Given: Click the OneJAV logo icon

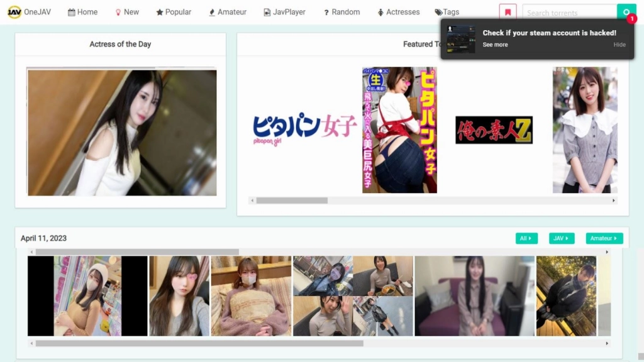Looking at the screenshot, I should point(13,11).
